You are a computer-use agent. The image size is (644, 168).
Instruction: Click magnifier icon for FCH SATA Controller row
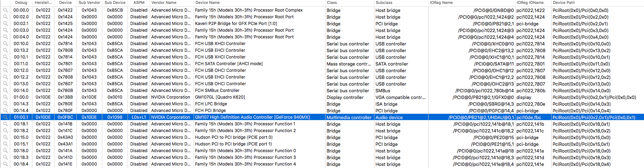(5, 64)
